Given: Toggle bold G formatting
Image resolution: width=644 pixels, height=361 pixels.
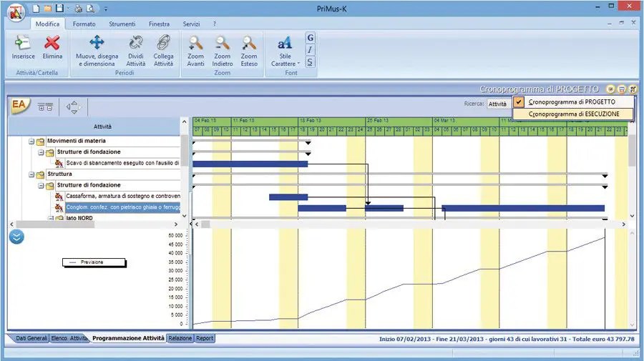Looking at the screenshot, I should point(310,38).
